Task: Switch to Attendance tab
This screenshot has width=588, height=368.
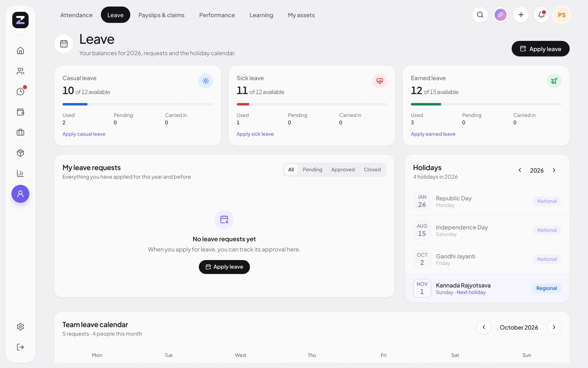Action: tap(76, 15)
